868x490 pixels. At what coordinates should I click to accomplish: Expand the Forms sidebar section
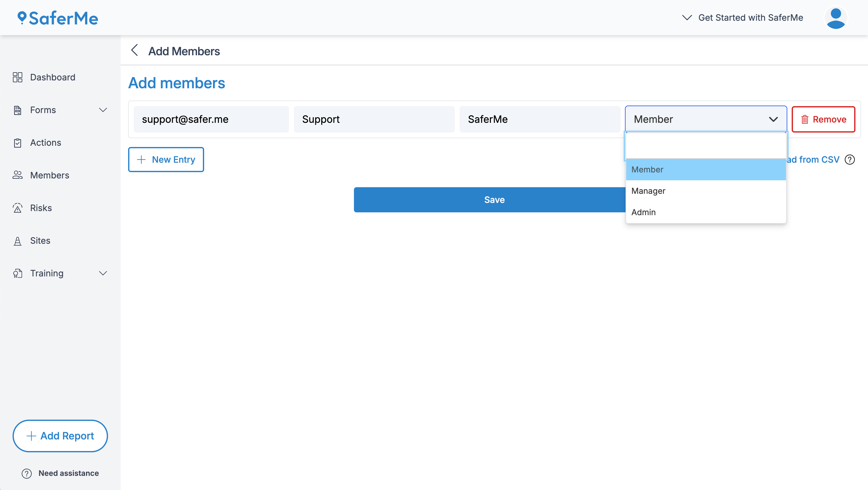103,110
